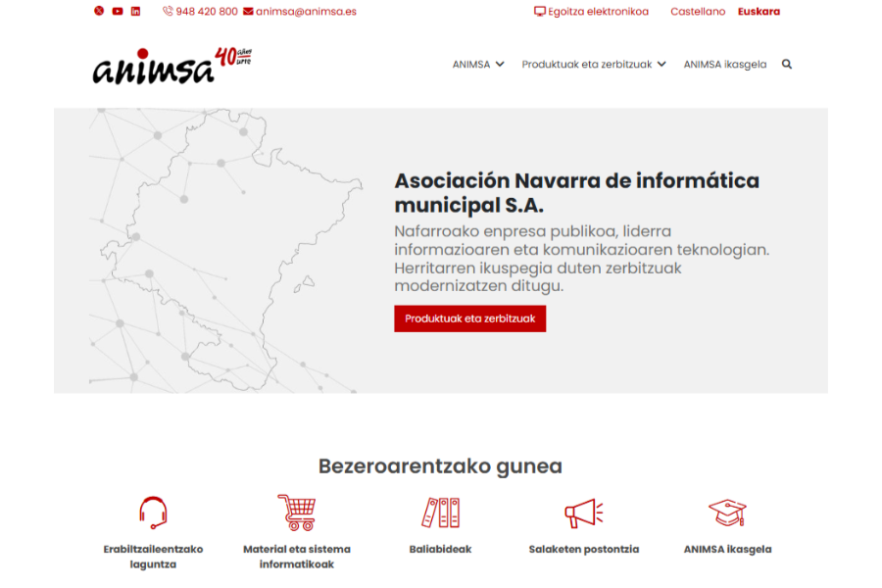882x588 pixels.
Task: Click the phone number 948 420 800
Action: click(207, 11)
